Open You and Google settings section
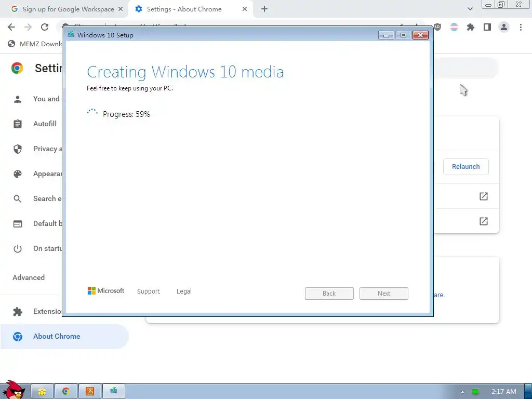Screen dimensions: 532x399 [x=37, y=99]
